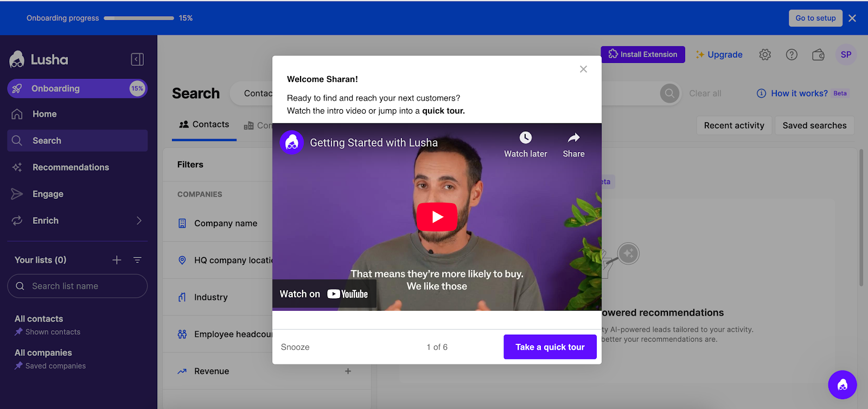
Task: Click the onboarding progress bar
Action: click(139, 18)
